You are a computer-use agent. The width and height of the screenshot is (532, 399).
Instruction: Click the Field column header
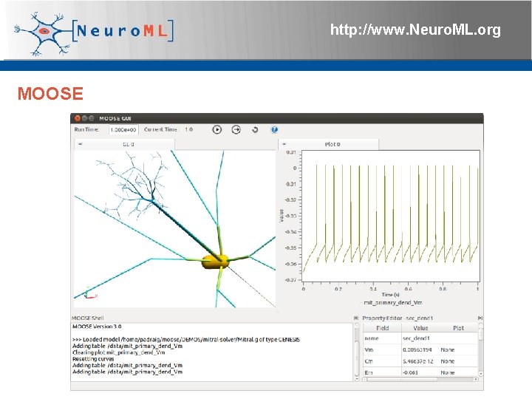[383, 328]
